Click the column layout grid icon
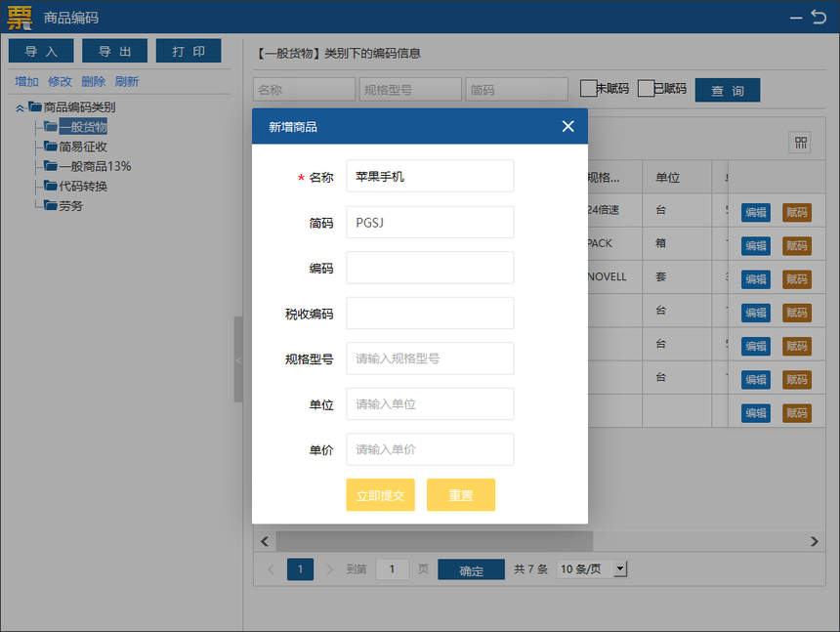 (x=800, y=143)
